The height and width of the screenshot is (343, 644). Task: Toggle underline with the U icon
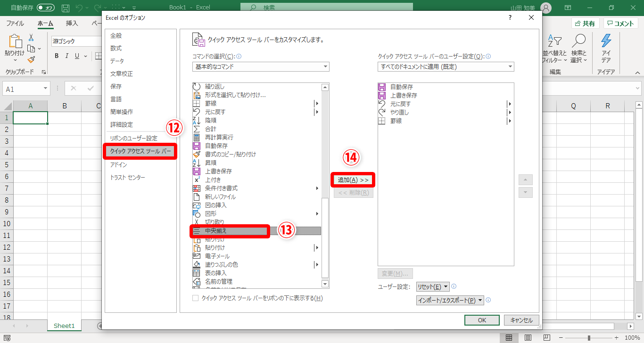(77, 56)
